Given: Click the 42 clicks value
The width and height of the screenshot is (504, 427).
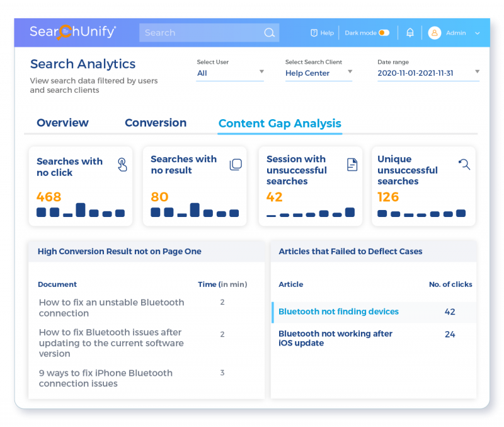Looking at the screenshot, I should tap(450, 312).
